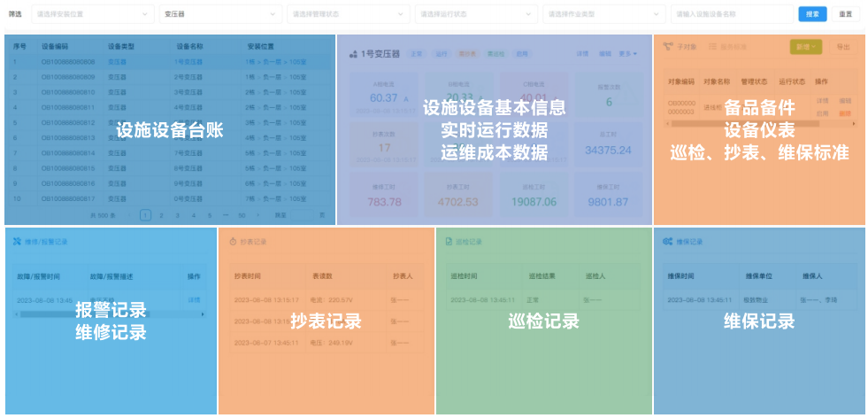This screenshot has width=868, height=418.
Task: Click the 安装位置 column header
Action: click(260, 47)
